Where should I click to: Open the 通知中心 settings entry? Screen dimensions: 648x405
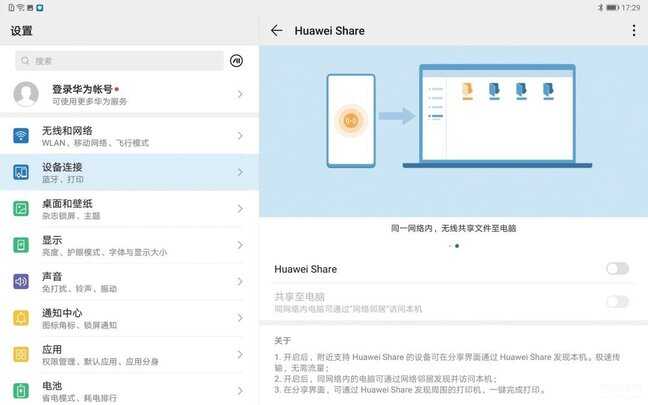pyautogui.click(x=129, y=318)
